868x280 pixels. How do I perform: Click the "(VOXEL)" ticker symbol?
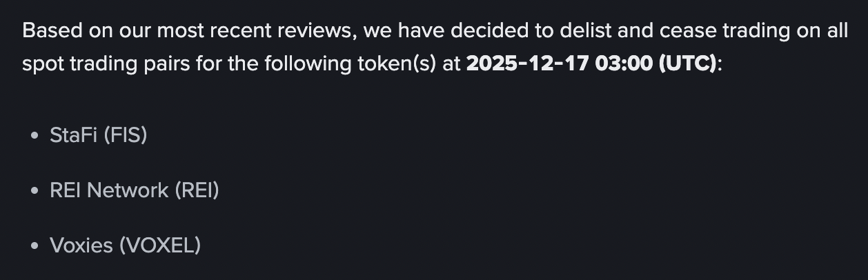tap(159, 245)
